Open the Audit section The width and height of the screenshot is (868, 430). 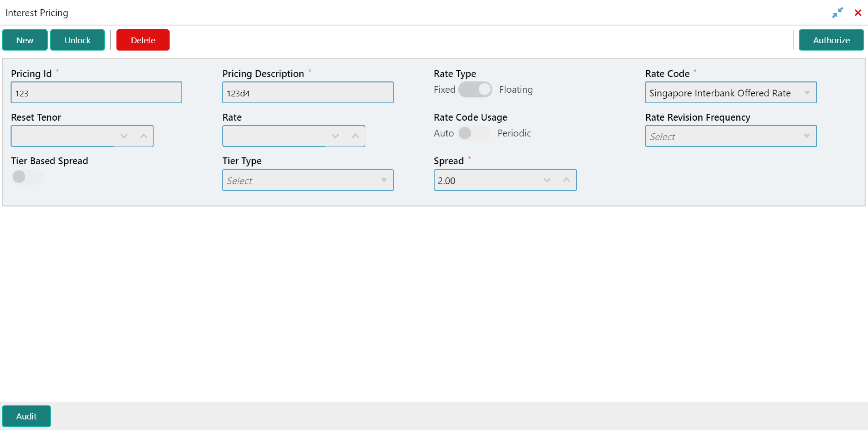click(27, 416)
